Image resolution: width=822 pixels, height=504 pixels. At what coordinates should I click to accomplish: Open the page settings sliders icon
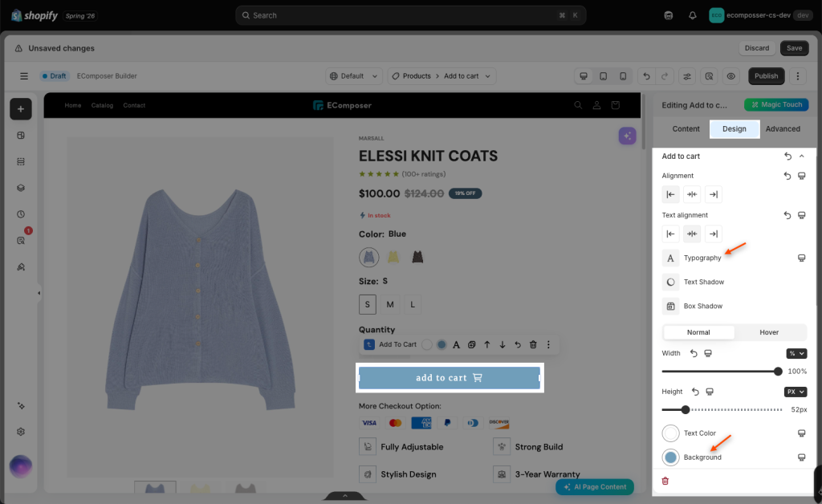pyautogui.click(x=687, y=76)
